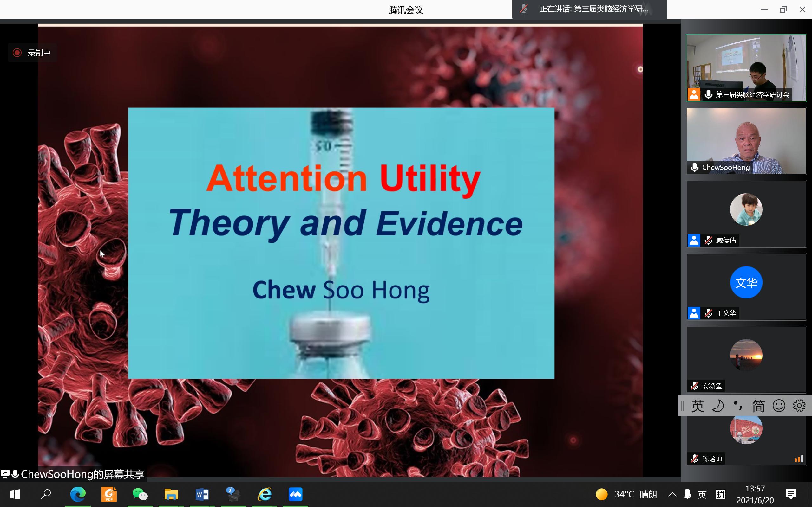812x507 pixels.
Task: Toggle IME punctuation mode button
Action: pos(738,406)
